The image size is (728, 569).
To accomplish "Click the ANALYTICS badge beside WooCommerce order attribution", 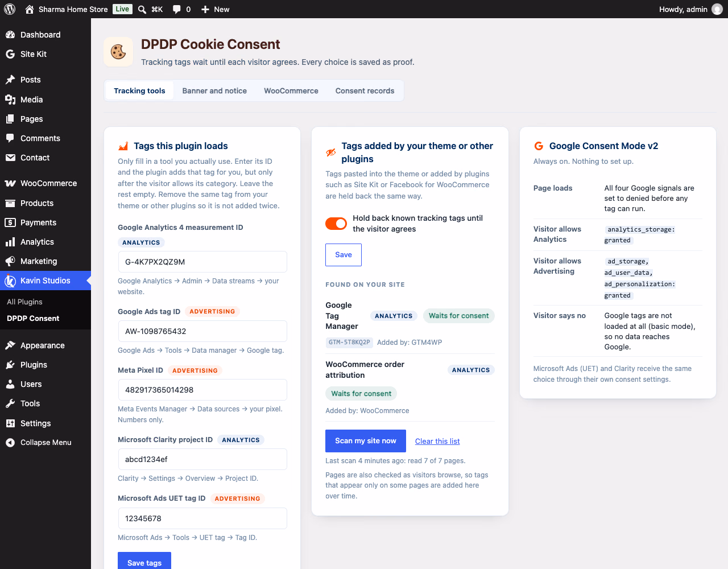I will pos(471,370).
